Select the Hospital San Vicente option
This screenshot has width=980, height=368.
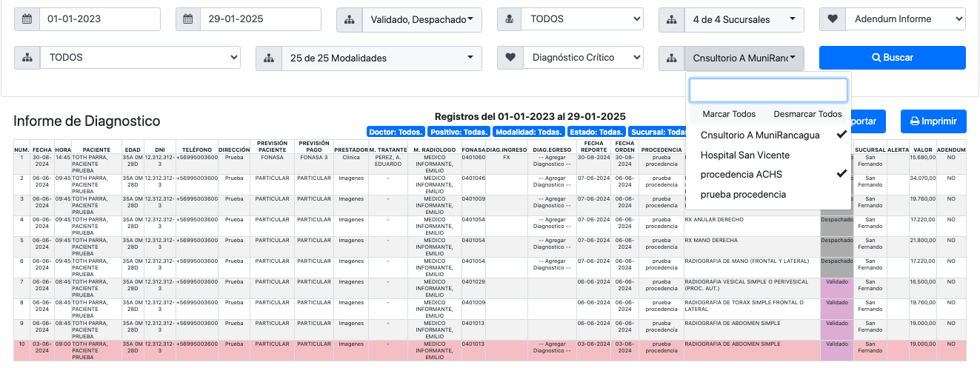click(x=768, y=155)
